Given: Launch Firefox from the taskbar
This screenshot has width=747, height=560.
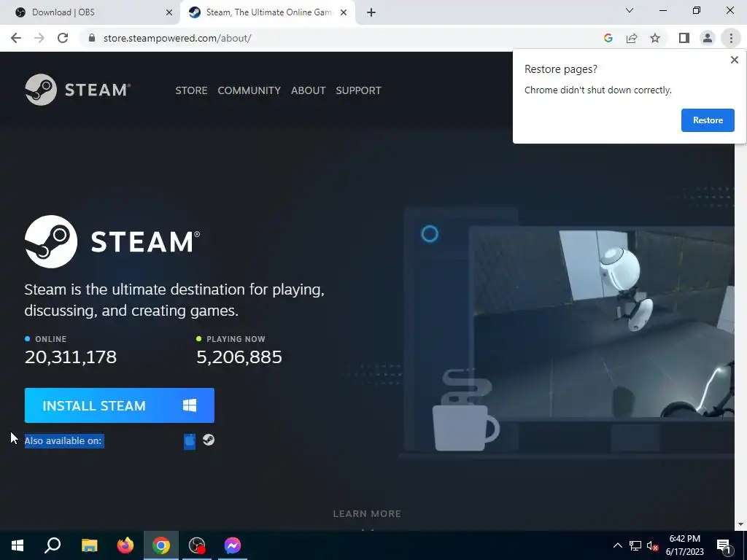Looking at the screenshot, I should (x=125, y=545).
